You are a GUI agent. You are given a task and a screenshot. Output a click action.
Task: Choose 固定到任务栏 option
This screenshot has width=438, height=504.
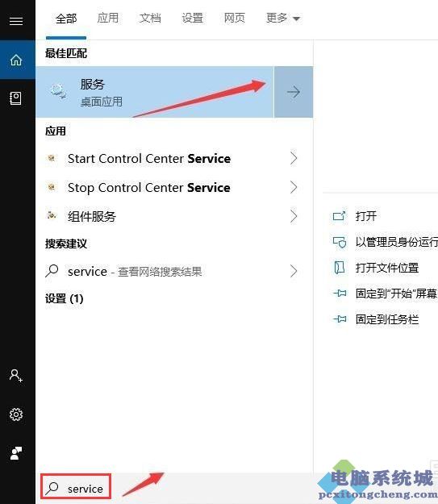pyautogui.click(x=387, y=319)
